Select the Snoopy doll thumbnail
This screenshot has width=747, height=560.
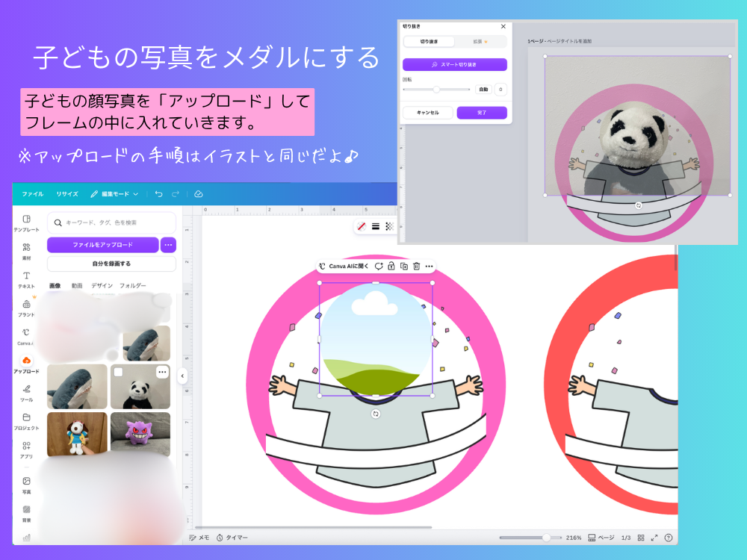pos(77,435)
